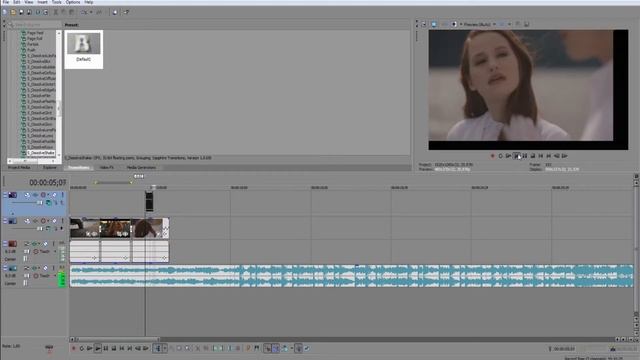Click the Open folder toolbar icon

(x=13, y=12)
